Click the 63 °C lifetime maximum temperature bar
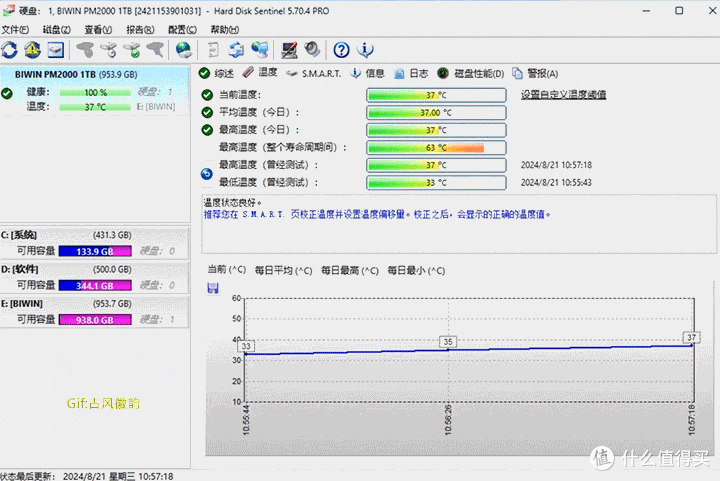This screenshot has width=720, height=481. pos(436,147)
